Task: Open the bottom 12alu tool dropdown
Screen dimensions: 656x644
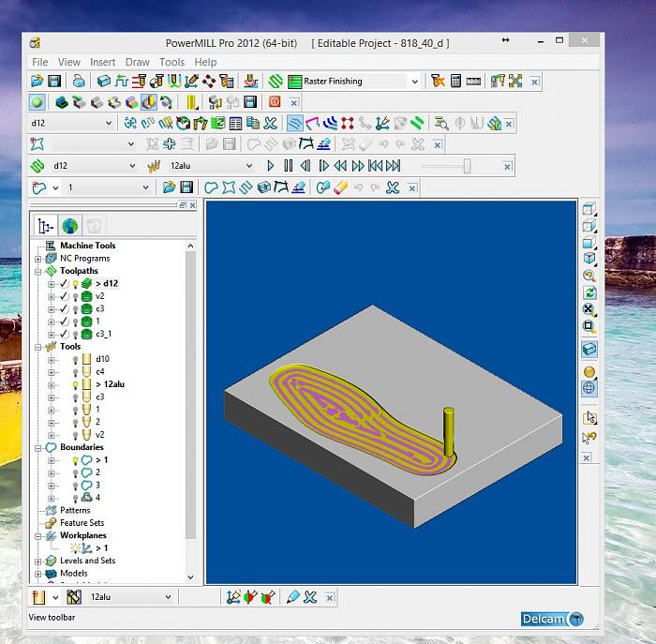Action: (168, 597)
